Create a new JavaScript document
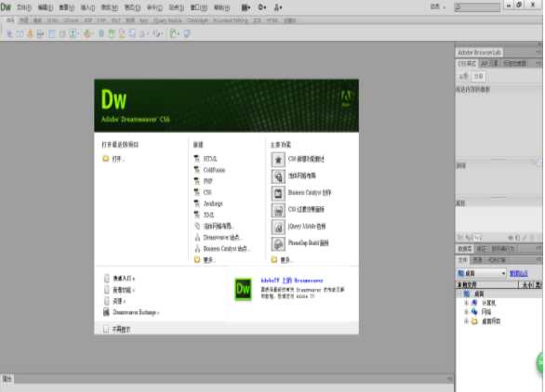The image size is (545, 392). 213,203
